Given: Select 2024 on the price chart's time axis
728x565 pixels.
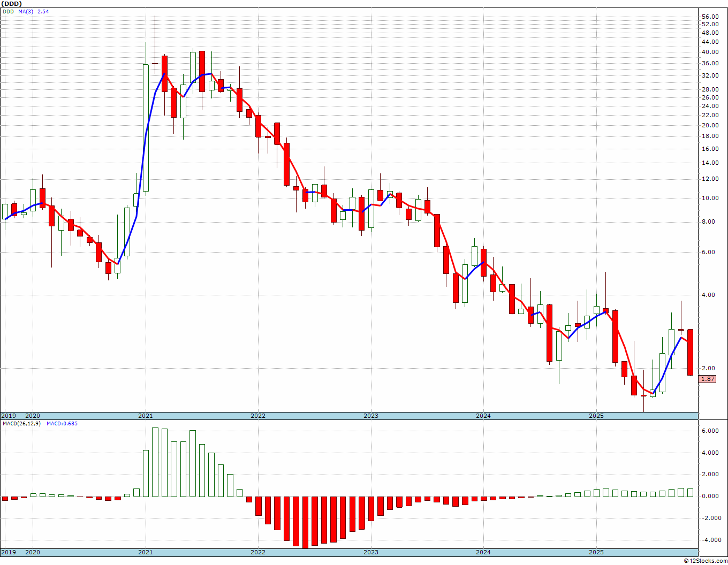Looking at the screenshot, I should 483,416.
